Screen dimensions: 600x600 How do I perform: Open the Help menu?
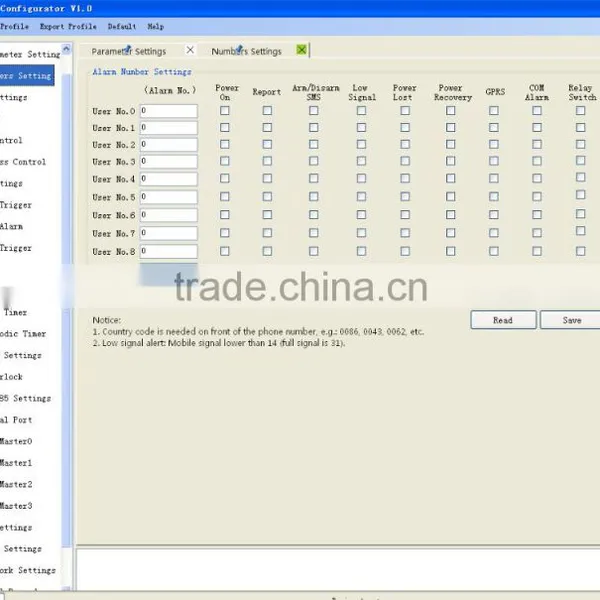click(156, 26)
